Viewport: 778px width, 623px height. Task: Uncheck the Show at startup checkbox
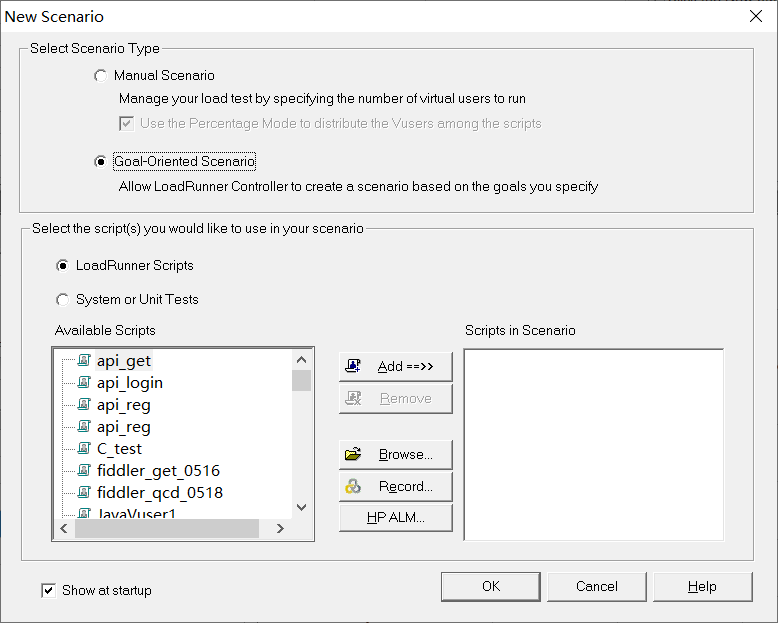coord(48,591)
